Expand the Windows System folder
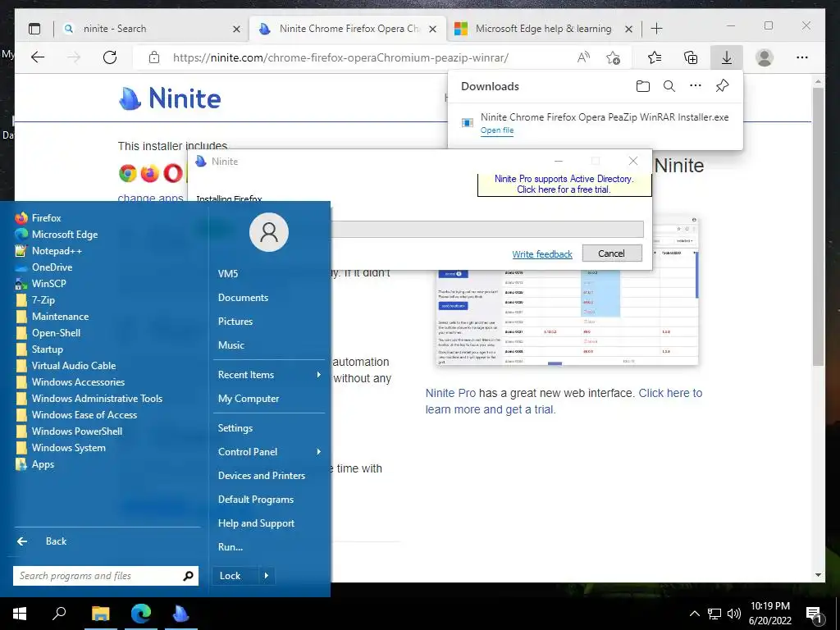This screenshot has width=840, height=630. click(61, 447)
